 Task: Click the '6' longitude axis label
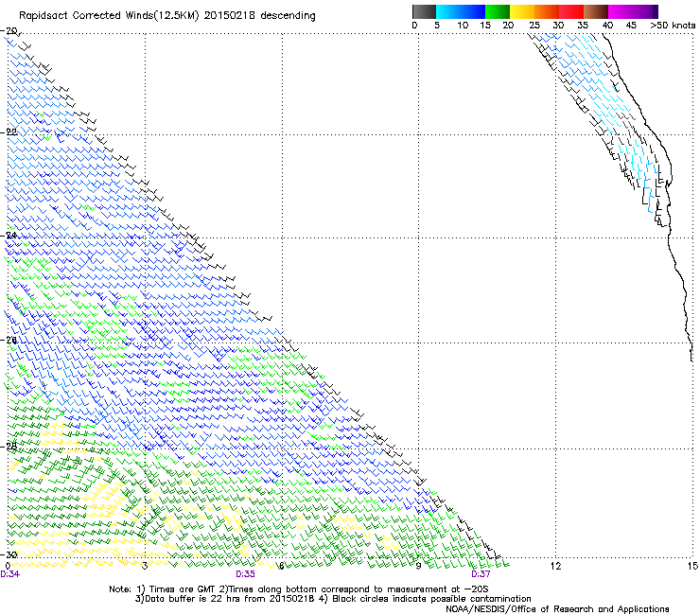tap(281, 567)
